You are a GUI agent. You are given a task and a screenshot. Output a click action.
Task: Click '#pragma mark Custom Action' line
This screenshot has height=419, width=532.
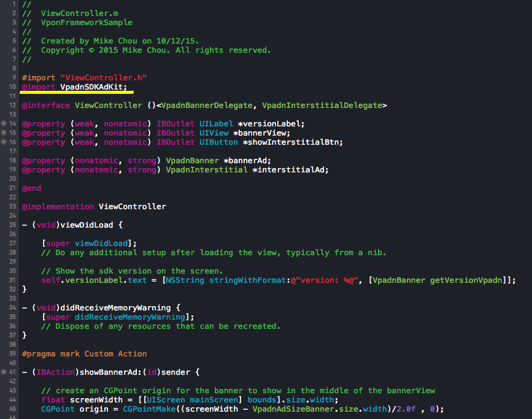(85, 354)
